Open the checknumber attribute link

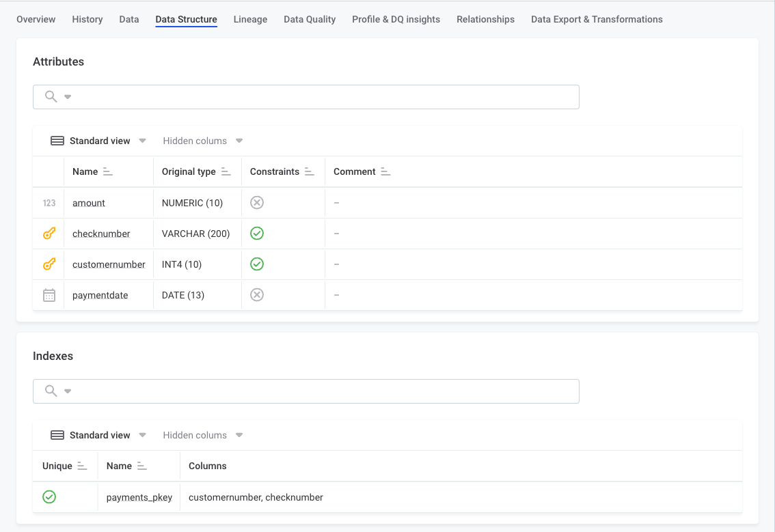(x=101, y=234)
